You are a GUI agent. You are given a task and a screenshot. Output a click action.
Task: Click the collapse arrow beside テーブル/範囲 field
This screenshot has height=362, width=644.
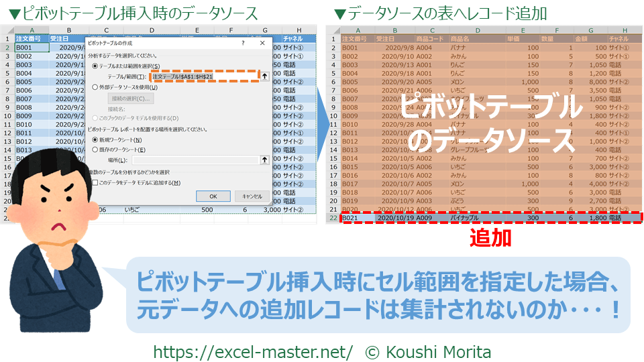[264, 76]
